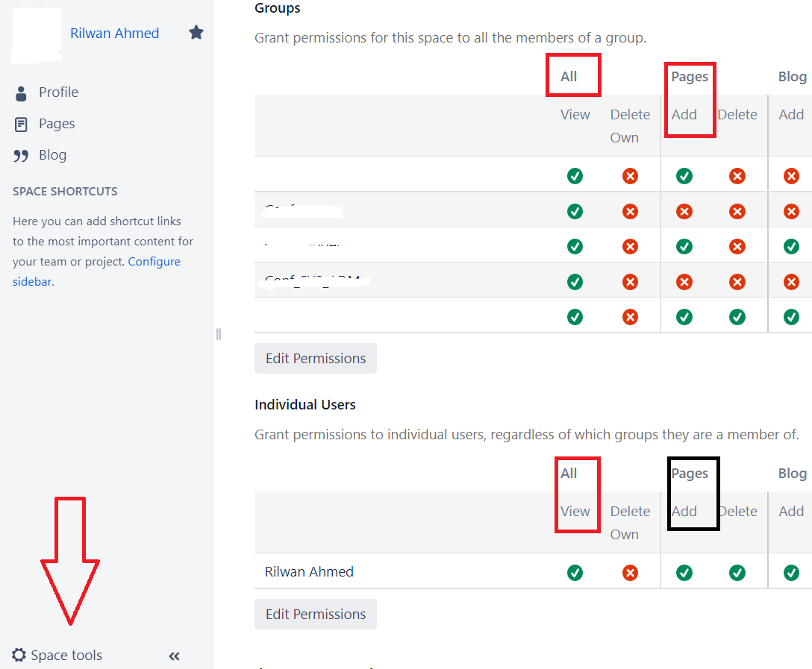Click the green View checkmark for Rilwan Ahmed
The width and height of the screenshot is (812, 669).
point(575,573)
